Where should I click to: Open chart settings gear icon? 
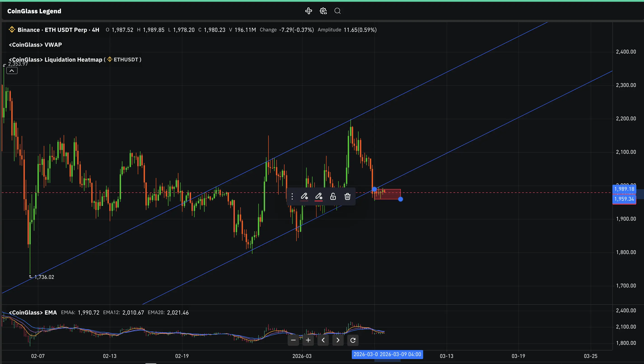tap(323, 11)
